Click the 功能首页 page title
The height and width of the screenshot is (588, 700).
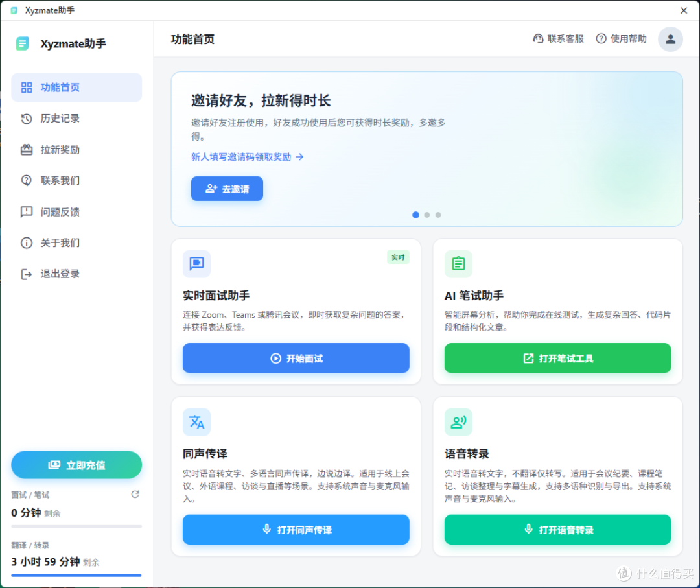point(192,40)
